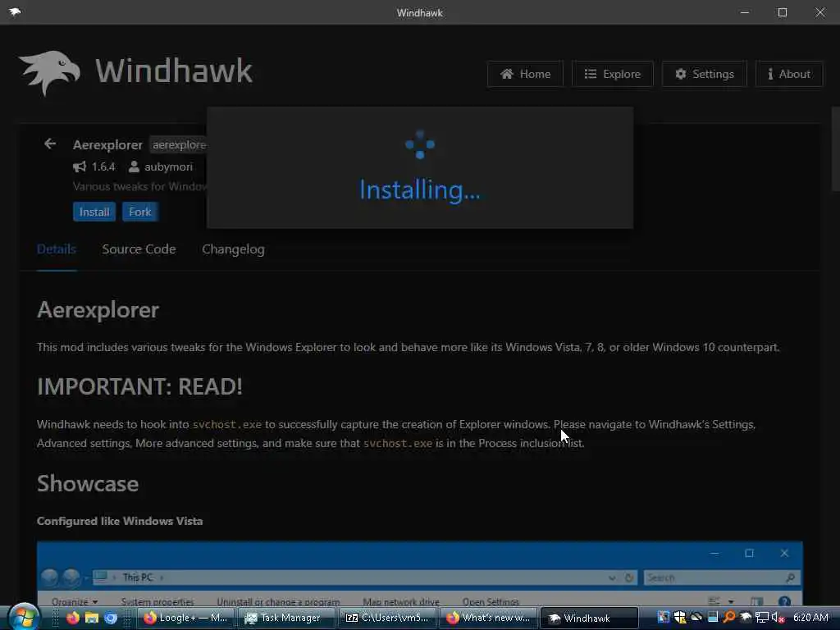Click the Windhawk eagle tray icon
Viewport: 840px width, 630px height.
point(745,617)
